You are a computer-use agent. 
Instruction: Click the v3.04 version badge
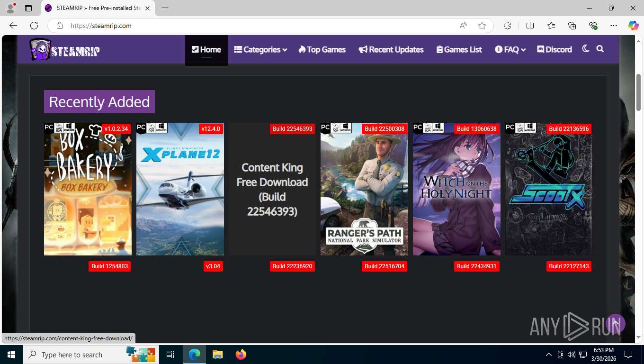213,266
